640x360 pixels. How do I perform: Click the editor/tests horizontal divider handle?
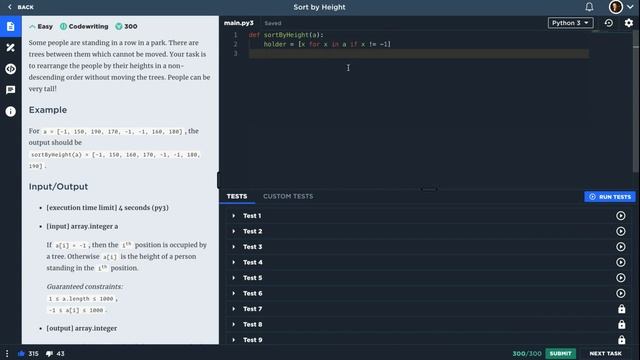coord(429,189)
